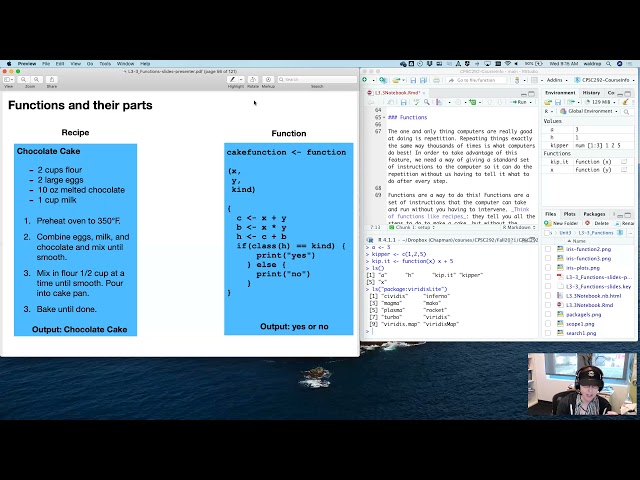Switch to the Files tab
Screen dimensions: 640x480
coord(551,214)
